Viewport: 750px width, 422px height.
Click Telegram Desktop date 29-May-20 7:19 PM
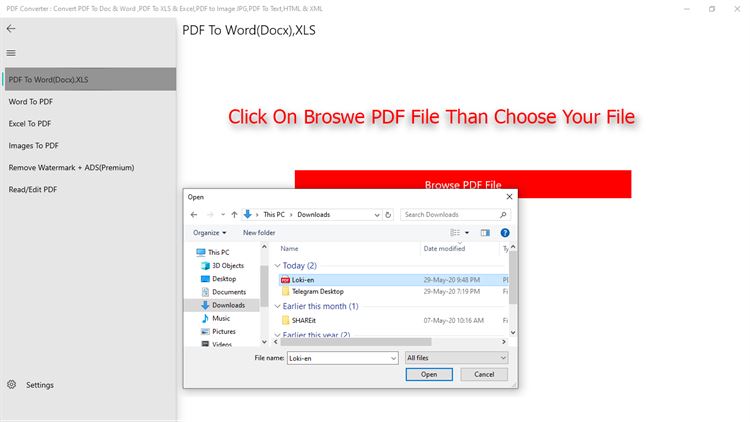click(x=452, y=291)
